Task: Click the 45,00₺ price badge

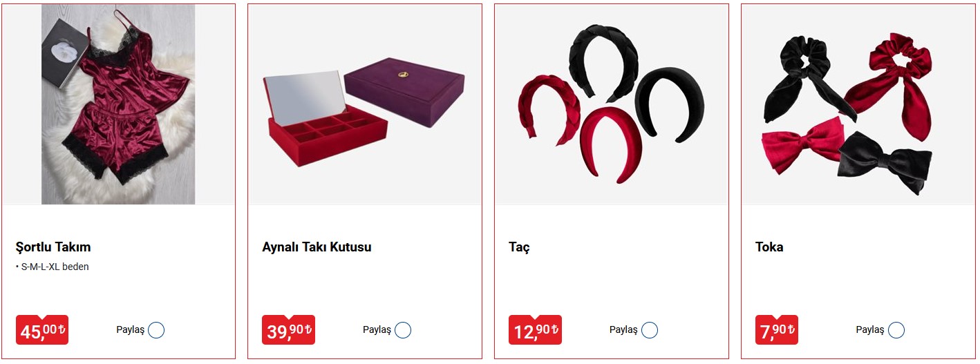Action: (x=42, y=330)
